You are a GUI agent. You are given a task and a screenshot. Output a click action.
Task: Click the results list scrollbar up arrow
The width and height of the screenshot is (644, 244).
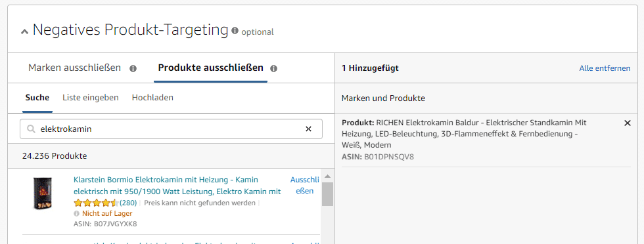(x=327, y=176)
